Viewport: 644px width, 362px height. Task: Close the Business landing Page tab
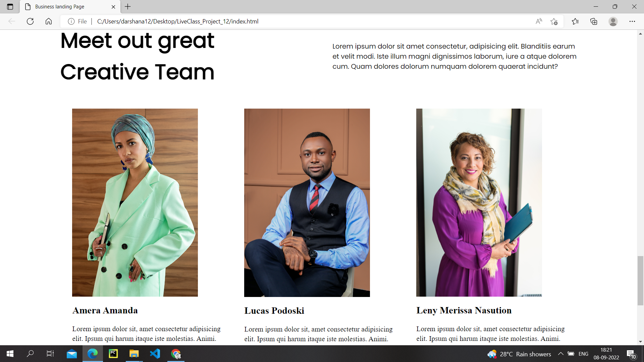coord(113,7)
